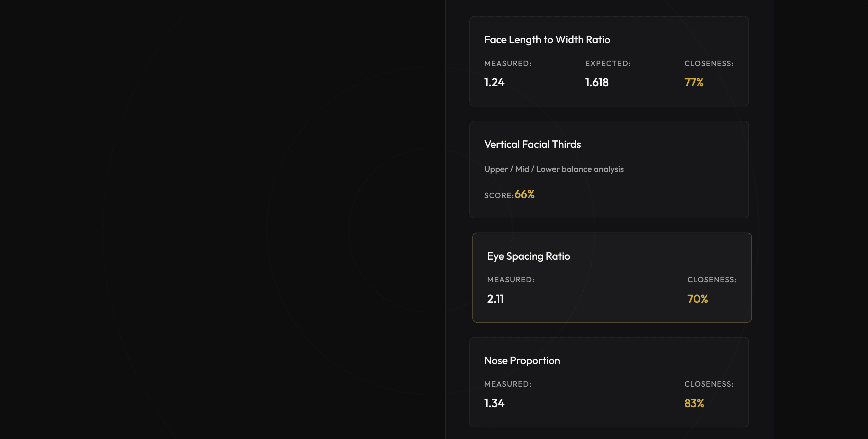
Task: Click the Eye Spacing Ratio heading
Action: (x=528, y=256)
